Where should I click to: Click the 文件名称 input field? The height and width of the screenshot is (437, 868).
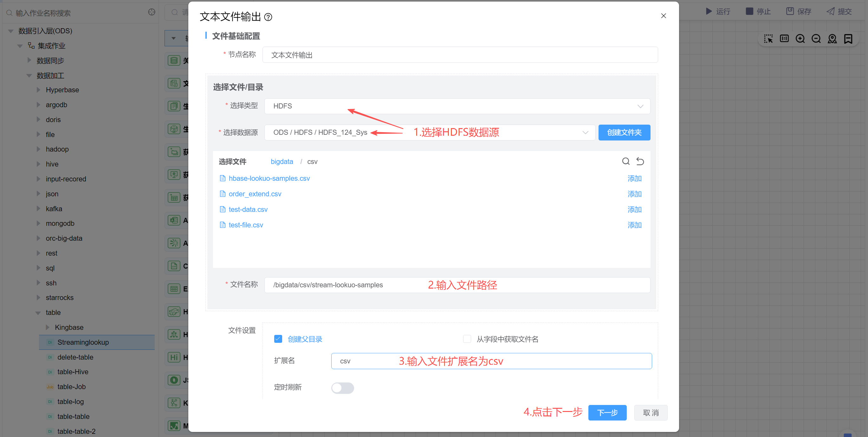click(457, 285)
